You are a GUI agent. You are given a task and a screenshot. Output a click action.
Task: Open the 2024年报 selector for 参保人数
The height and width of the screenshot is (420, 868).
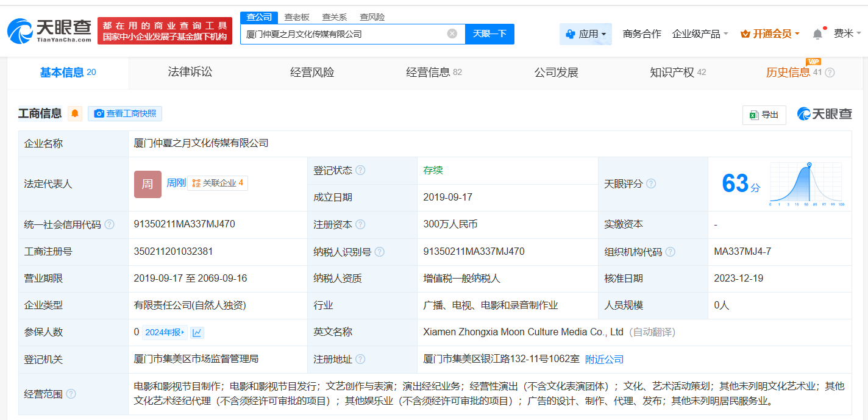164,332
